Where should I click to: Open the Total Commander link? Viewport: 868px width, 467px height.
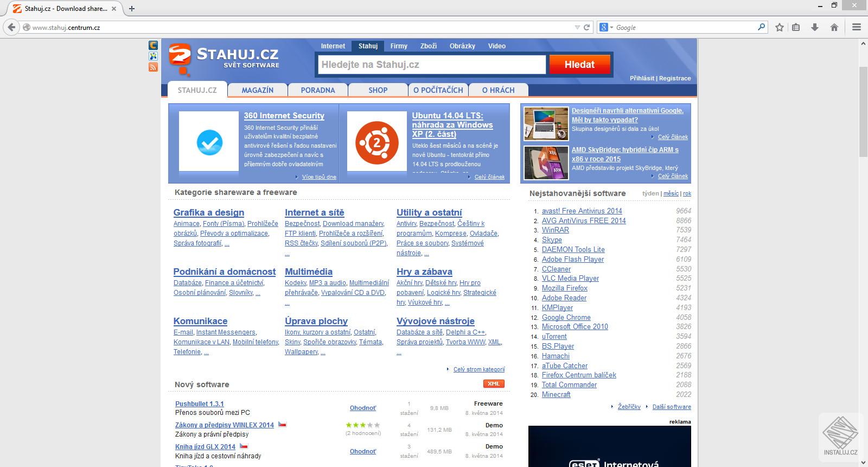[x=570, y=384]
